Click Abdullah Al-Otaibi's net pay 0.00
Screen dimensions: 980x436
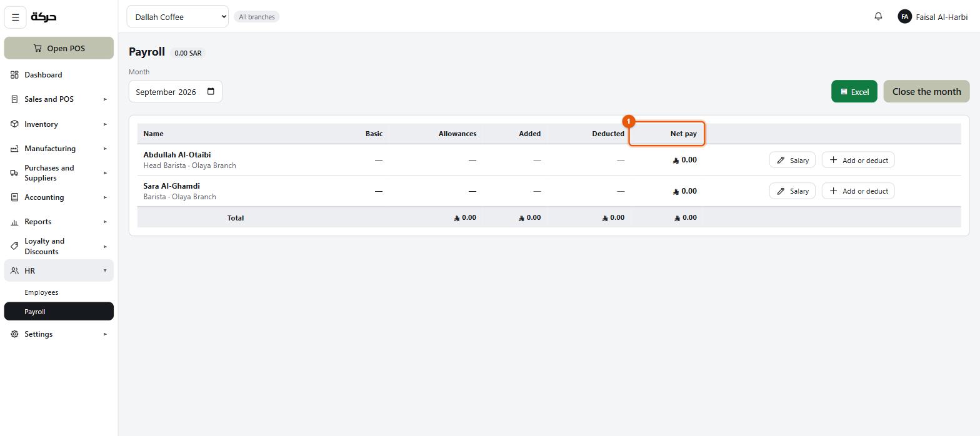pyautogui.click(x=685, y=160)
